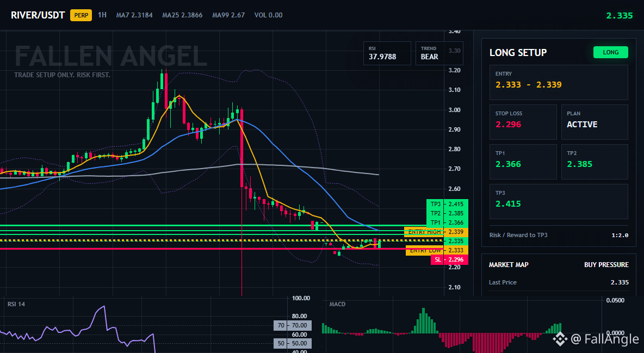Screen dimensions: 644x353
Task: Click the MACD panel label
Action: pos(337,304)
